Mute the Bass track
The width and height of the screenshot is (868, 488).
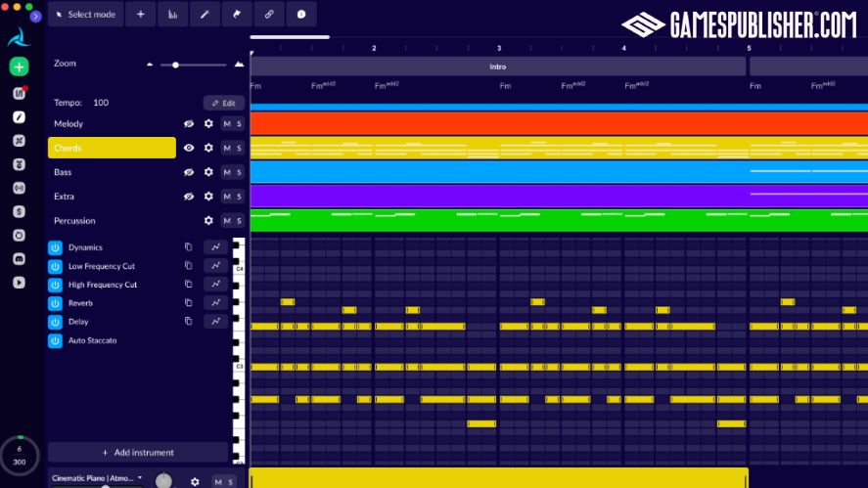coord(227,172)
